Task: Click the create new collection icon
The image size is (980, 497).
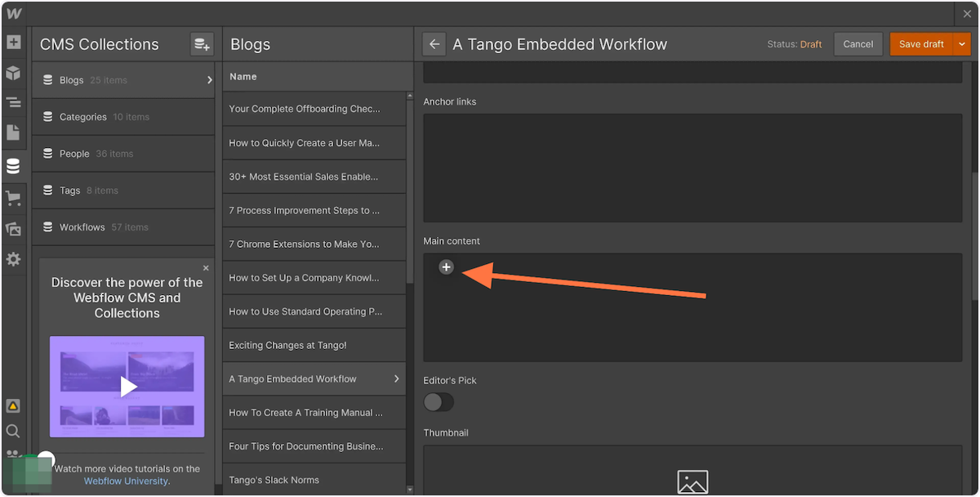Action: click(x=201, y=44)
